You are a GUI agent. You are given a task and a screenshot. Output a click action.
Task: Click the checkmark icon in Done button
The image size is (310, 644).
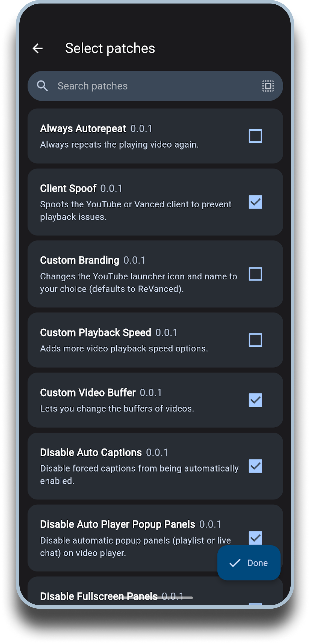pos(235,563)
